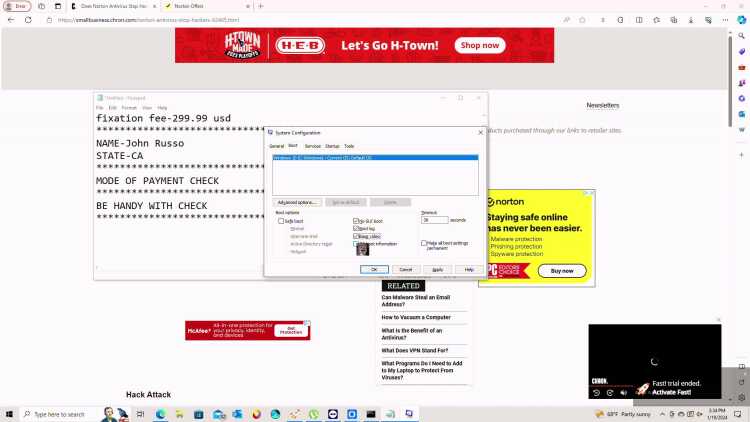Select Windows boot entry in list
Viewport: 750px width, 422px height.
(x=375, y=157)
